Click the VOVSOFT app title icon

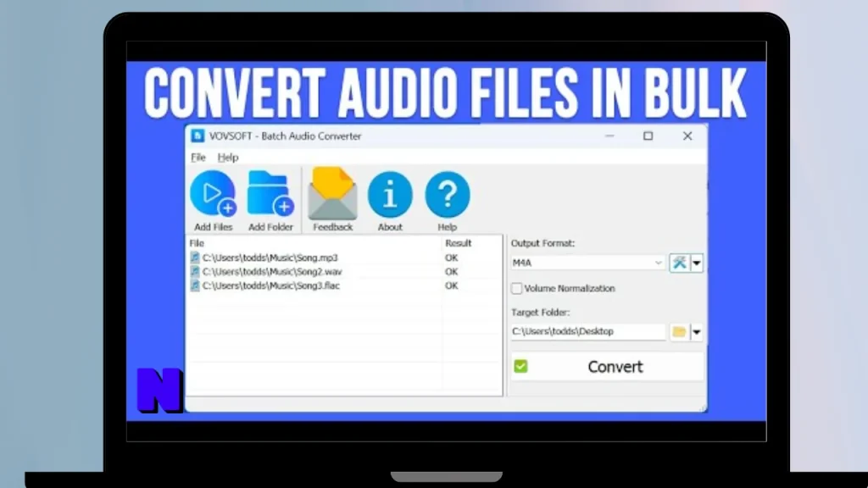click(198, 136)
